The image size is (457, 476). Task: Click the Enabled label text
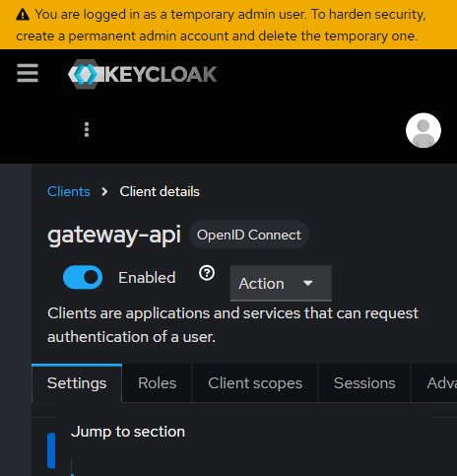pyautogui.click(x=147, y=278)
